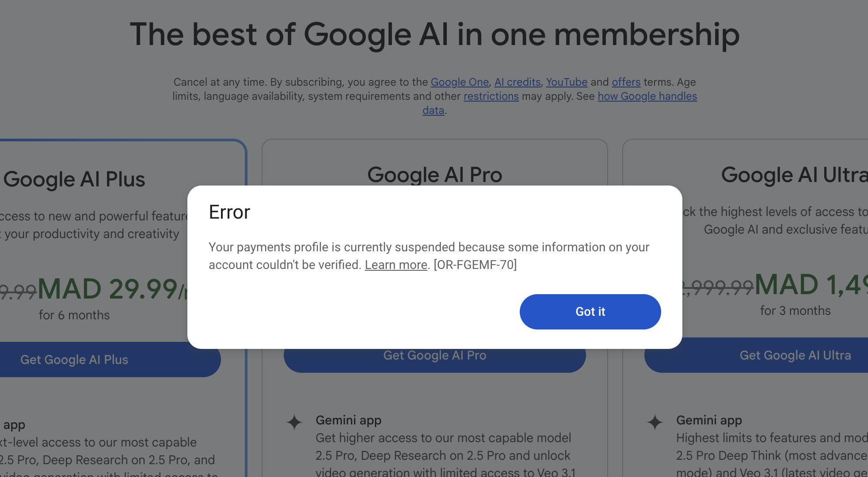The width and height of the screenshot is (868, 477).
Task: Open the offers terms link
Action: click(626, 82)
